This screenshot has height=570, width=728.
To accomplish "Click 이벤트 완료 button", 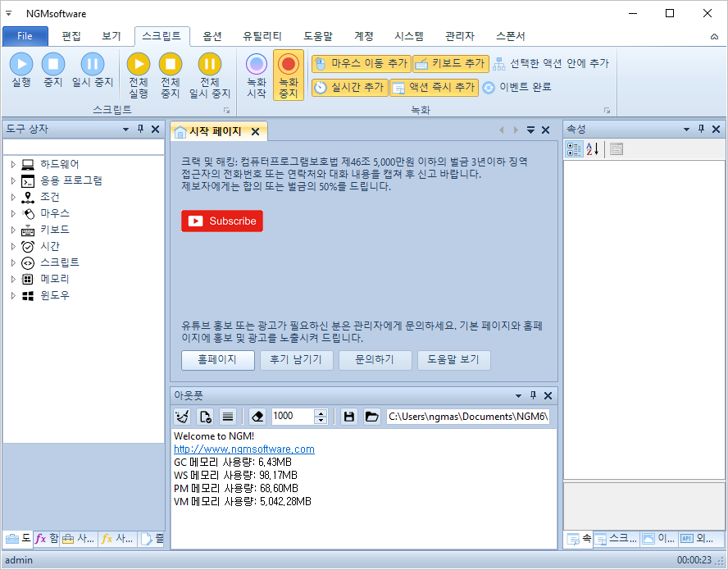I will point(516,87).
